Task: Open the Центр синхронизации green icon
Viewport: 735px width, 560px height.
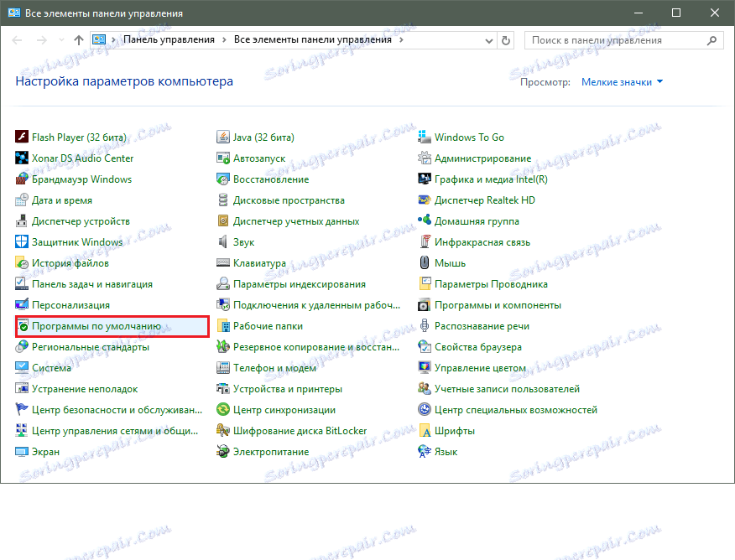Action: [222, 410]
